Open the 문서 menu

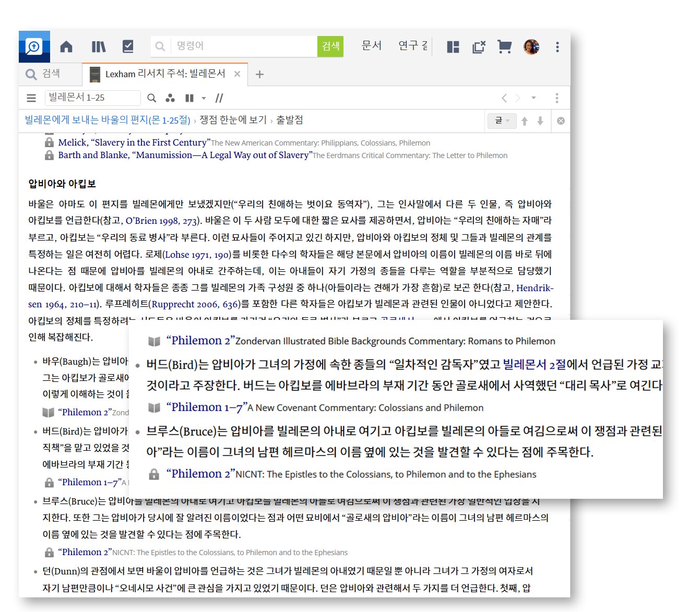coord(372,46)
